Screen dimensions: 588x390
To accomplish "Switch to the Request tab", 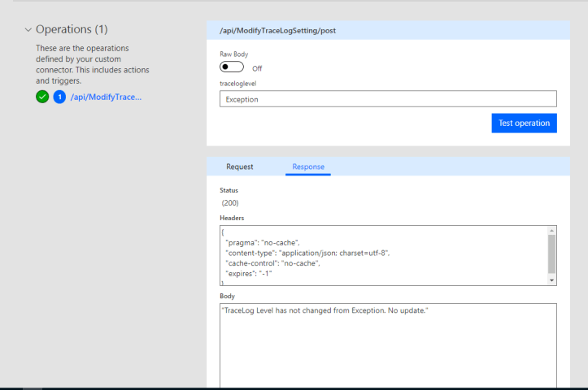I will (x=239, y=167).
